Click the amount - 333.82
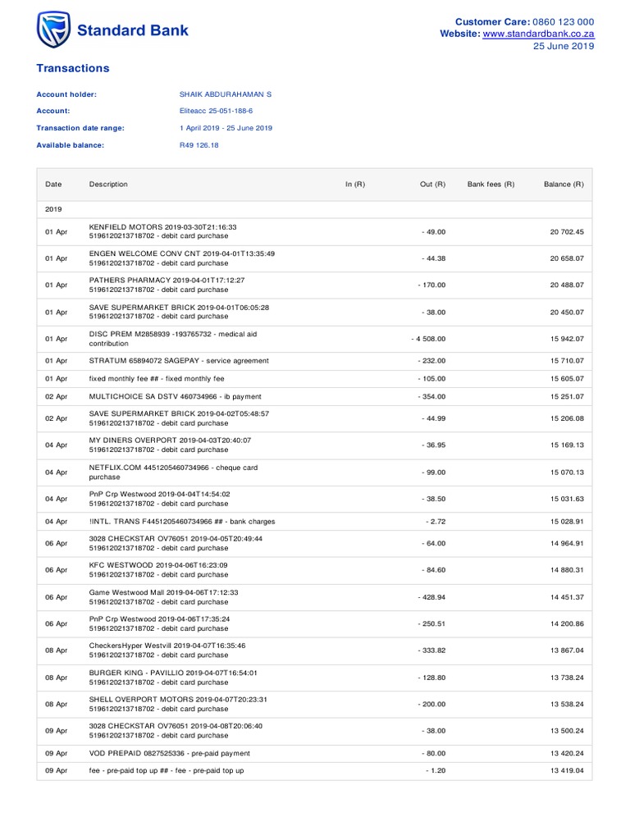The width and height of the screenshot is (630, 840). [x=431, y=651]
